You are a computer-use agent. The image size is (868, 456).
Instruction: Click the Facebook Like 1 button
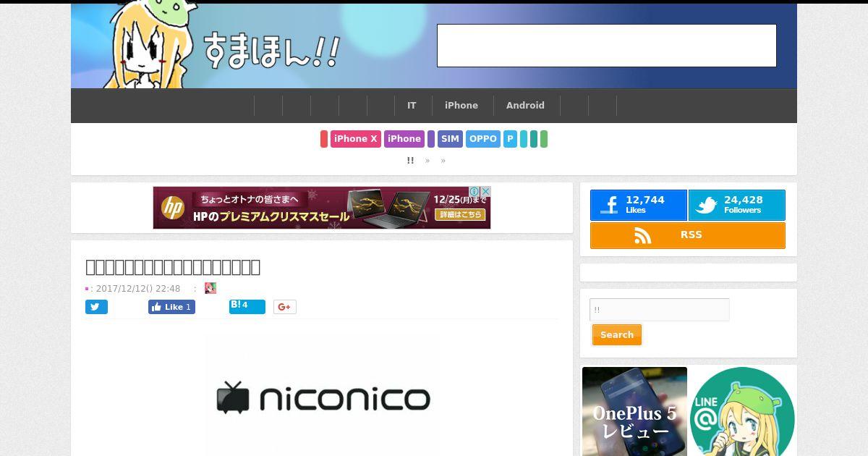[x=171, y=307]
